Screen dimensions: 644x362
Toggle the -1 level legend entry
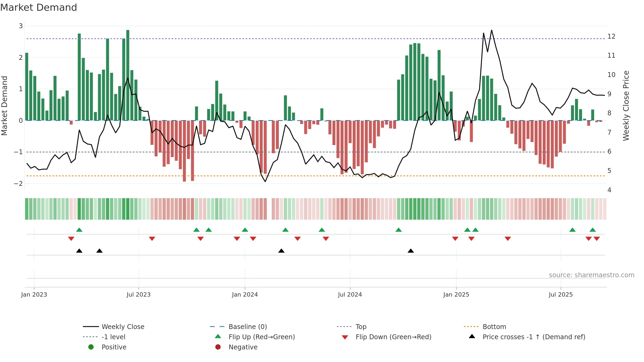click(x=104, y=337)
